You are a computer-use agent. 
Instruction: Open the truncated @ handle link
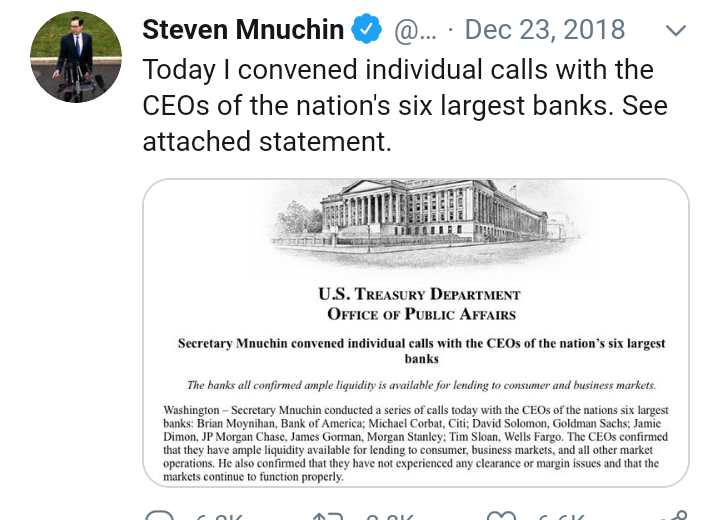tap(417, 31)
